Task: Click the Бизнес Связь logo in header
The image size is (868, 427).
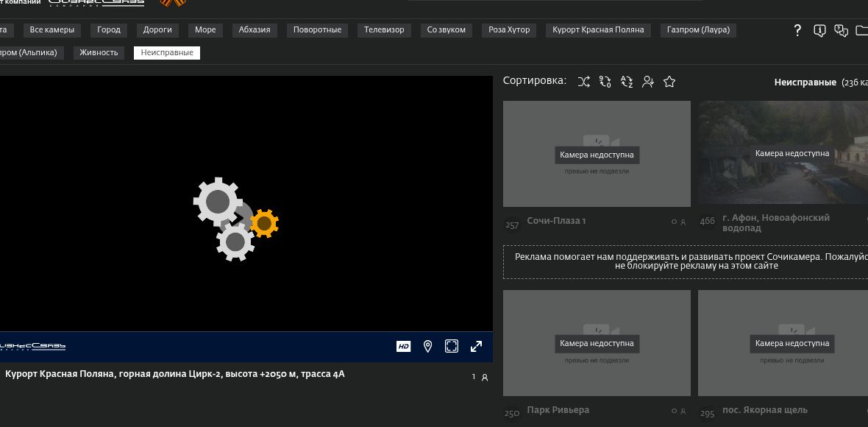Action: tap(96, 3)
